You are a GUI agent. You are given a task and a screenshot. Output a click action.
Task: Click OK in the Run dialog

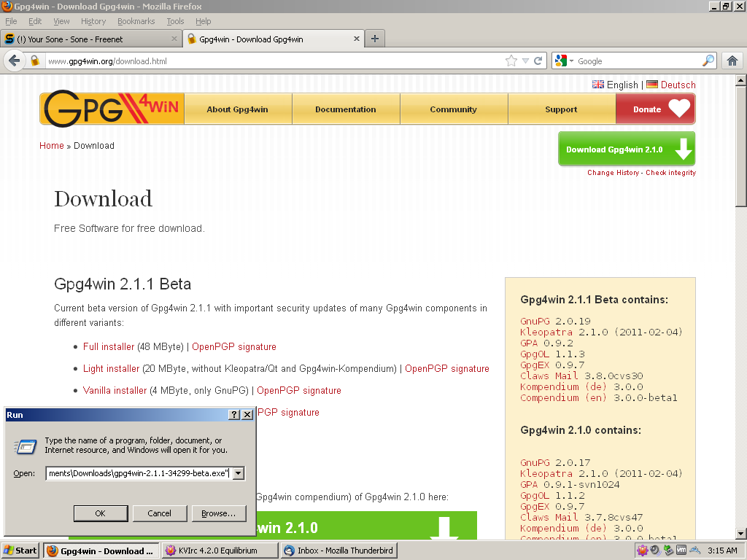coord(101,513)
